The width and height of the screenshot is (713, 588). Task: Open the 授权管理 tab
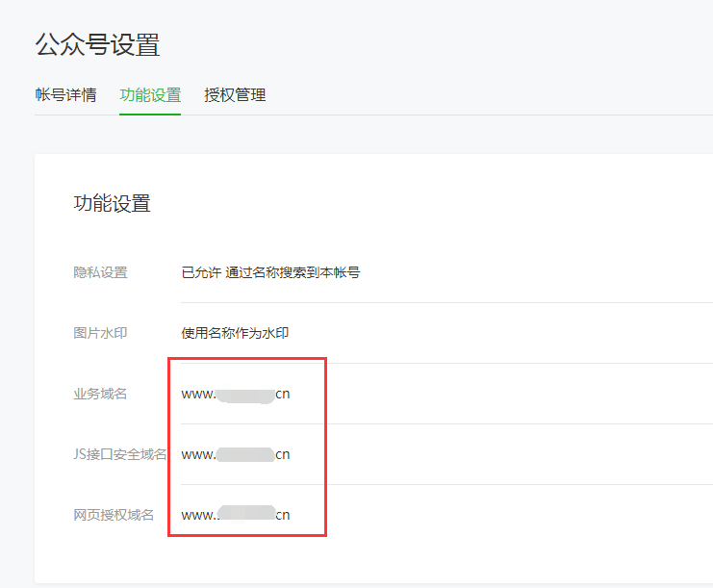(x=235, y=95)
